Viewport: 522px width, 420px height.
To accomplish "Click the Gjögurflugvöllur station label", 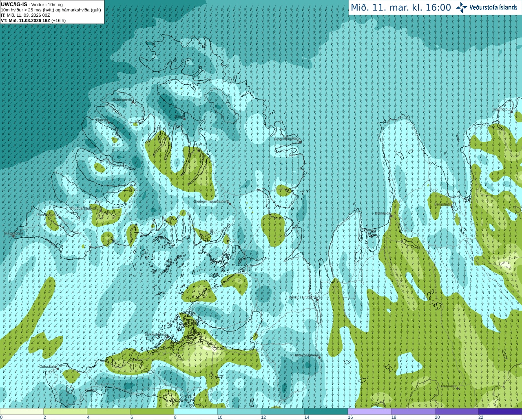I will coord(286,139).
